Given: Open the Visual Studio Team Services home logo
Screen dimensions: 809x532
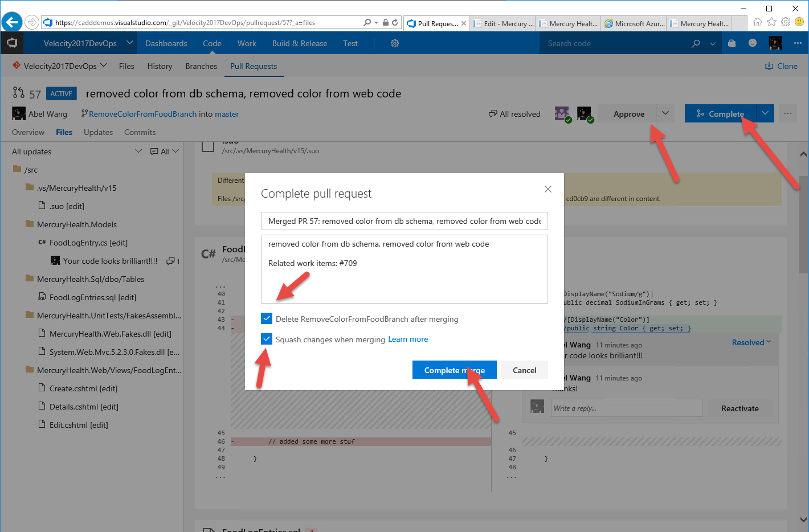Looking at the screenshot, I should [12, 43].
